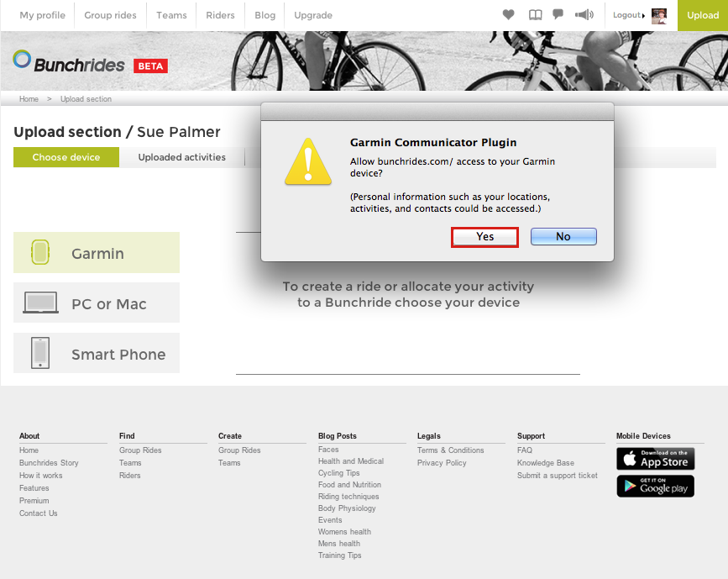Open the book icon in header
This screenshot has height=579, width=728.
pos(535,15)
